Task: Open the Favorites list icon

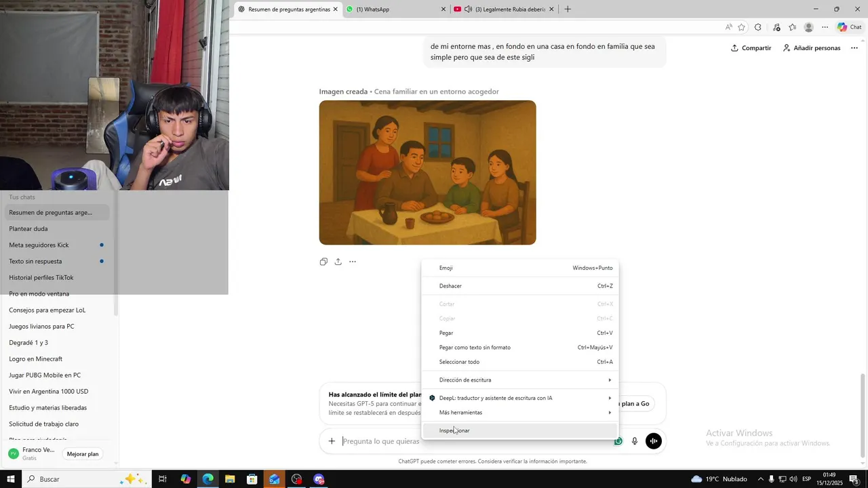Action: [792, 27]
